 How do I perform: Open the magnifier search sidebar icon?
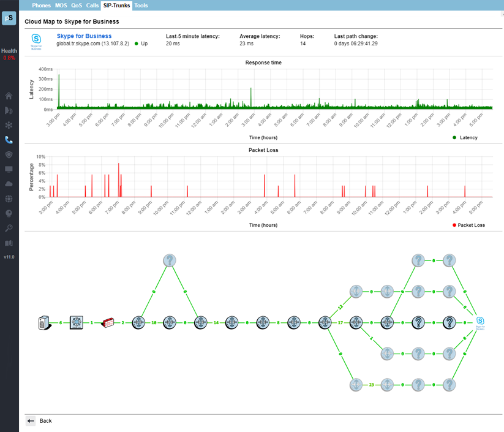(9, 228)
